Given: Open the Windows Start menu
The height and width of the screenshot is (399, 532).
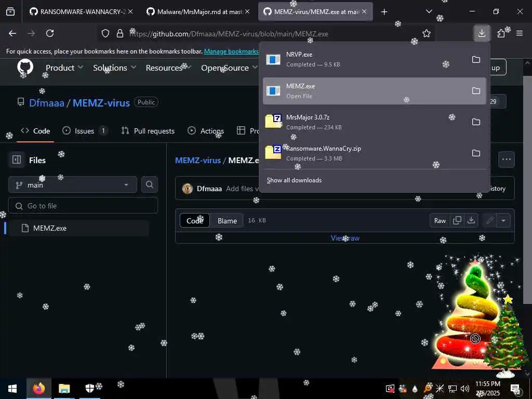Looking at the screenshot, I should click(12, 389).
